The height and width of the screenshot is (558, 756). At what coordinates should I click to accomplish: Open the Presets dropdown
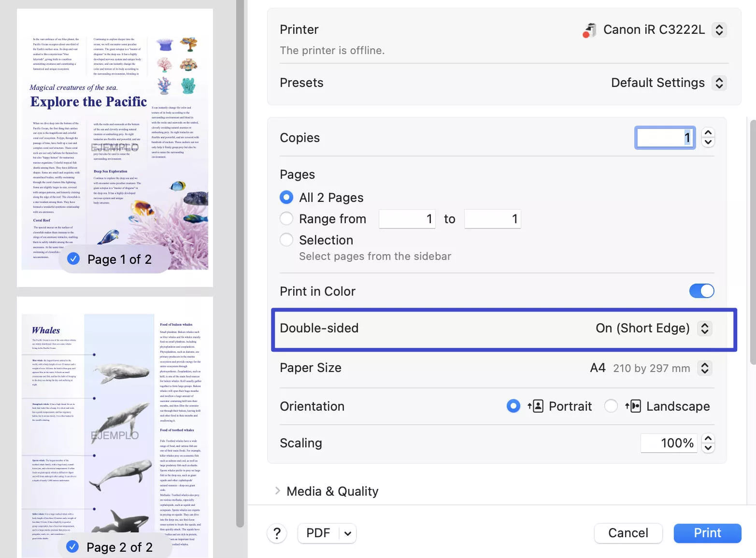[x=719, y=83]
